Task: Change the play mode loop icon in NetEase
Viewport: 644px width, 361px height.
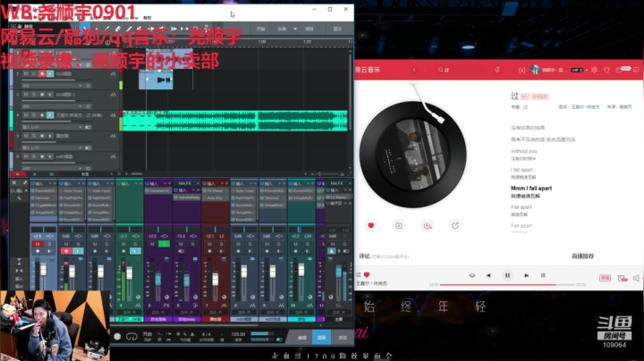Action: [472, 276]
